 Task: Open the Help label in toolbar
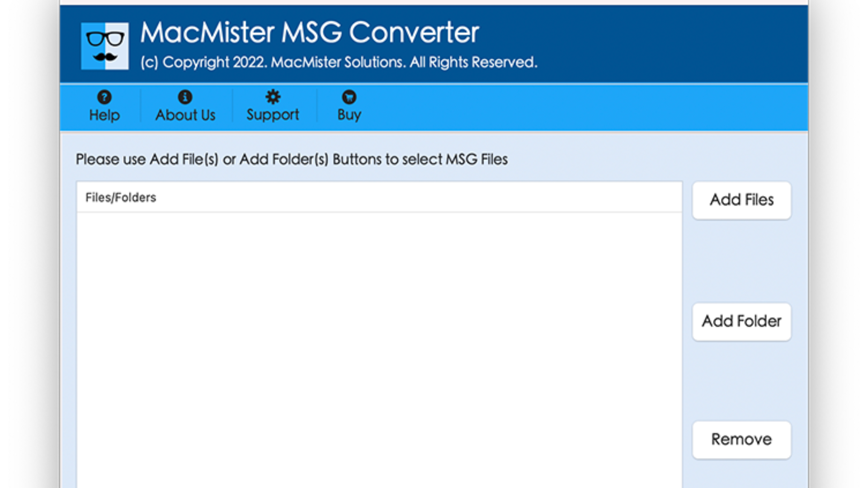pyautogui.click(x=104, y=115)
